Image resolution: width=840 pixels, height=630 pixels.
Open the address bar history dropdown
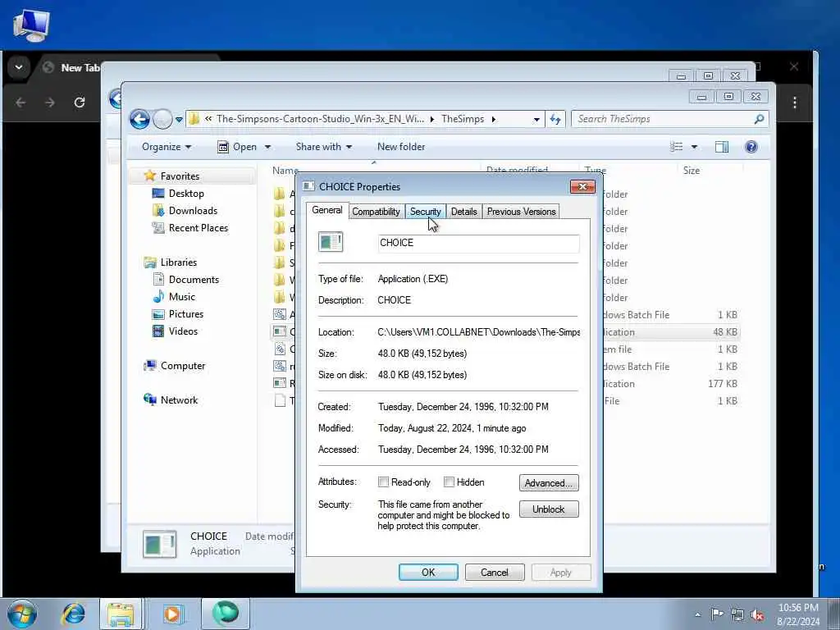pyautogui.click(x=536, y=120)
